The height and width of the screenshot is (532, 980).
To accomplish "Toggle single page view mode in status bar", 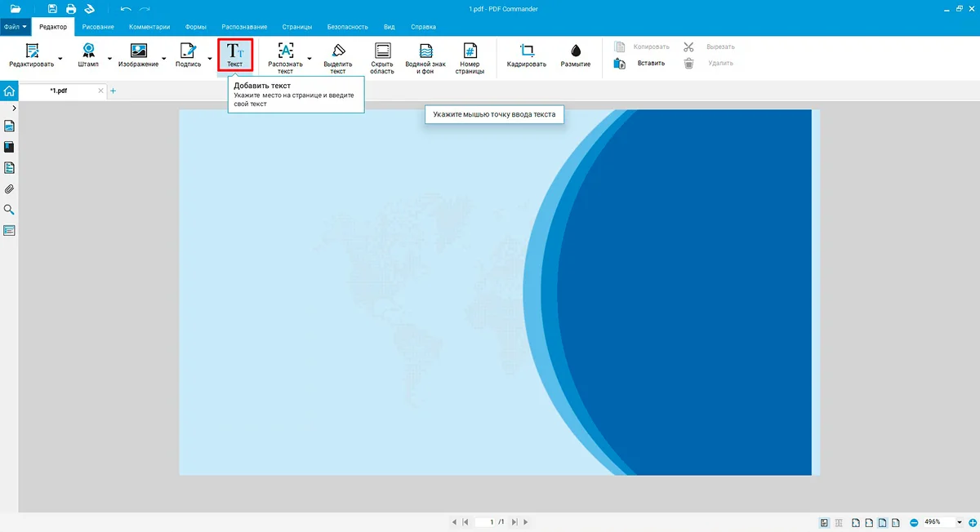I will (x=825, y=522).
